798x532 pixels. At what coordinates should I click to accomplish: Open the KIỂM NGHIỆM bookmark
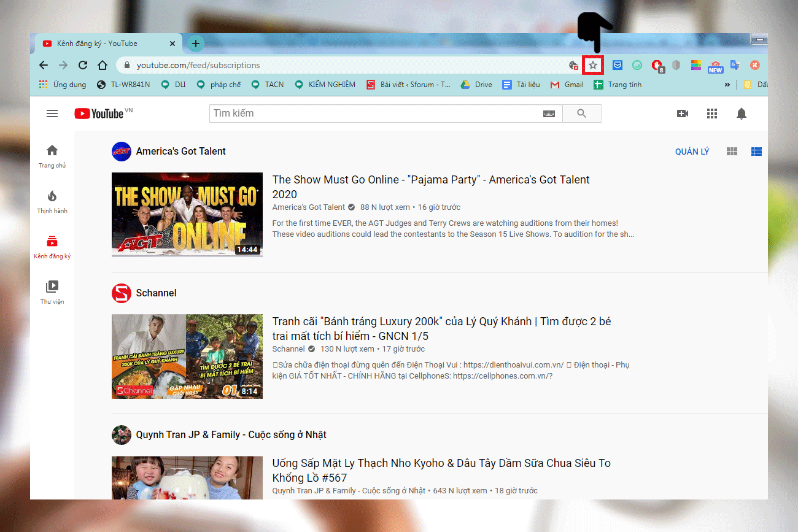[325, 85]
